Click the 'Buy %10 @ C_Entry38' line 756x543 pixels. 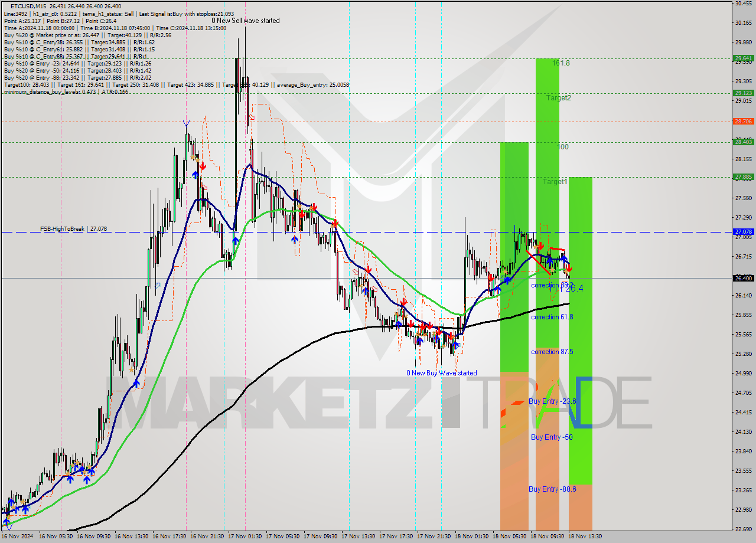(79, 42)
